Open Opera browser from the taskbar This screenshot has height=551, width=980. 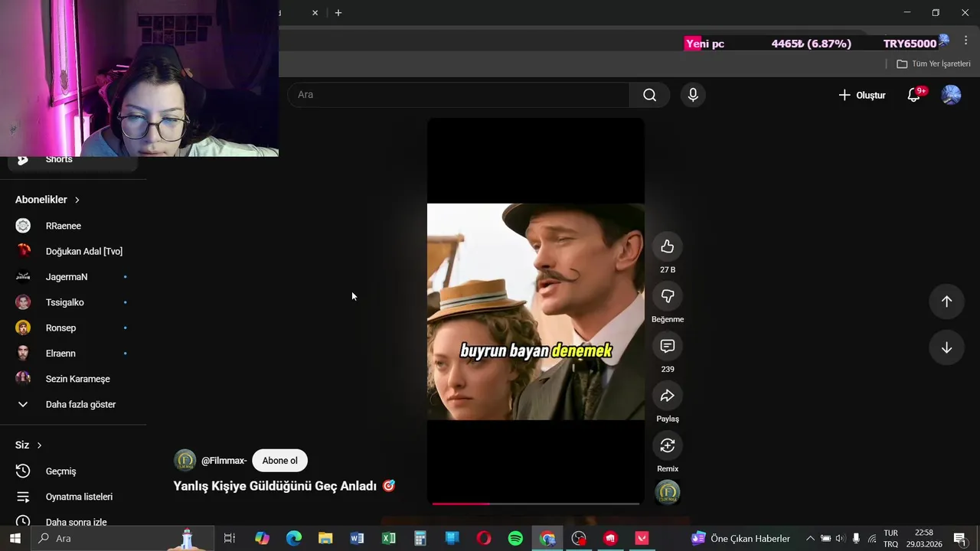coord(484,539)
